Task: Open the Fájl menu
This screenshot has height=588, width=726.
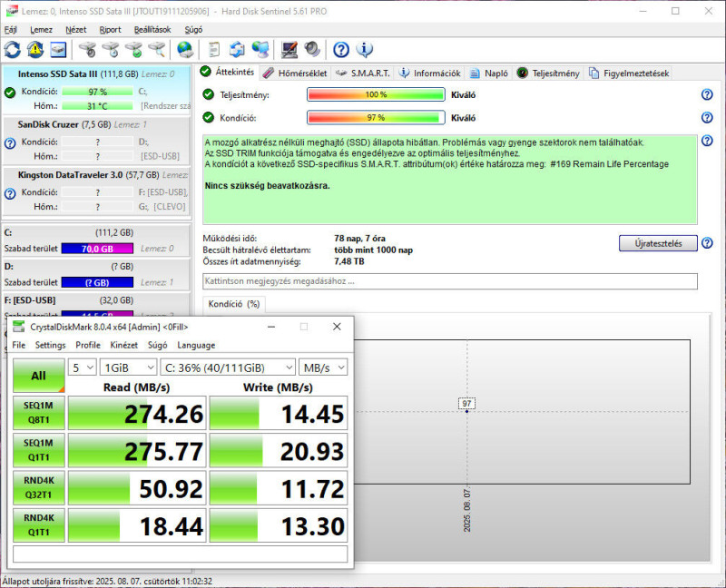Action: click(x=10, y=30)
